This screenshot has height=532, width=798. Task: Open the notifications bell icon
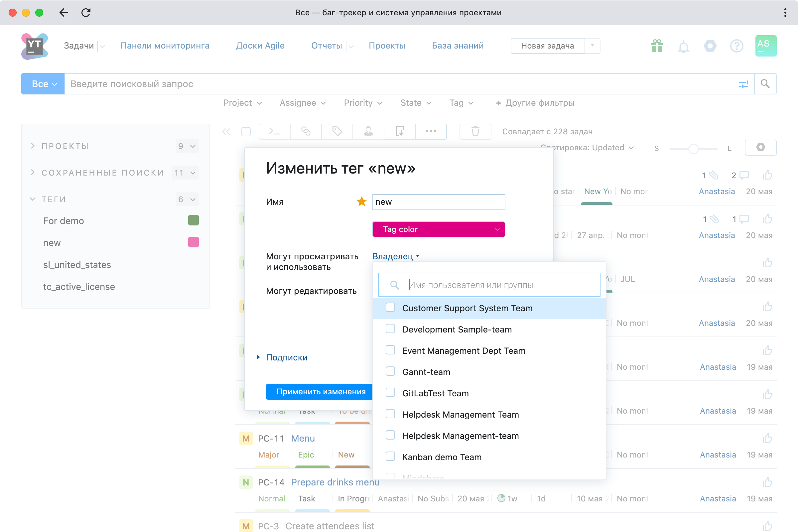point(684,46)
